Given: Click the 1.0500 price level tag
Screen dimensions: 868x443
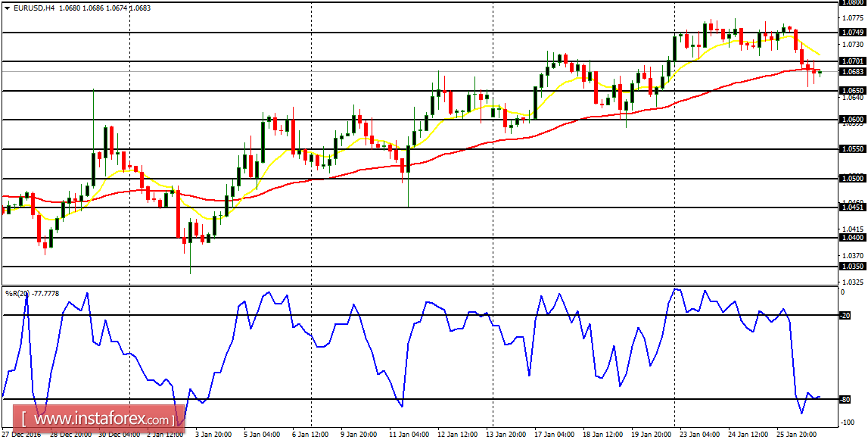Looking at the screenshot, I should 854,178.
